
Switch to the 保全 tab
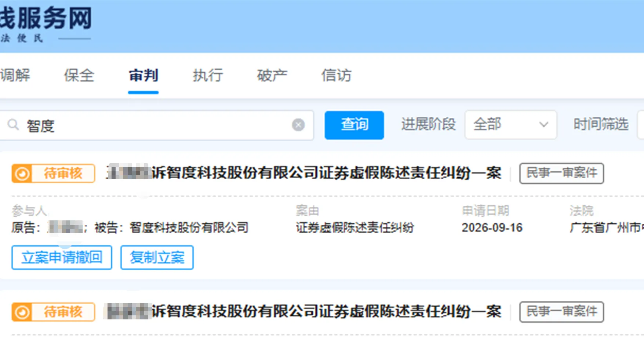point(79,75)
